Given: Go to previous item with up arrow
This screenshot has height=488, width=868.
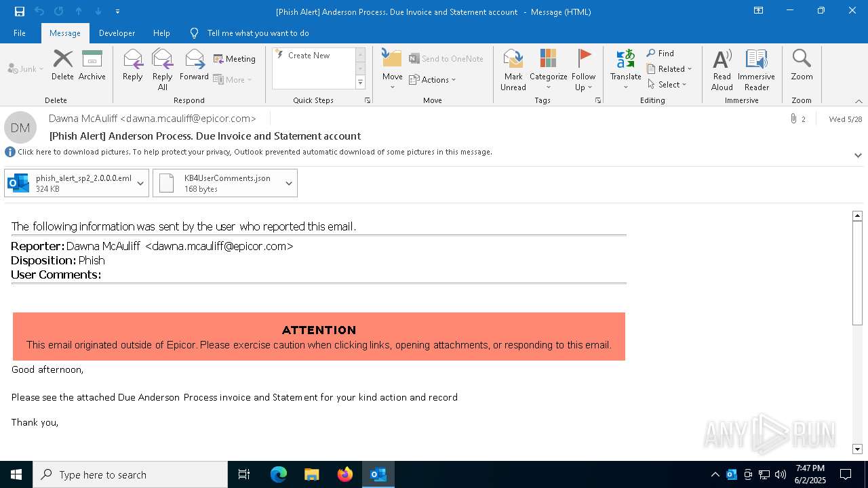Looking at the screenshot, I should pyautogui.click(x=79, y=12).
